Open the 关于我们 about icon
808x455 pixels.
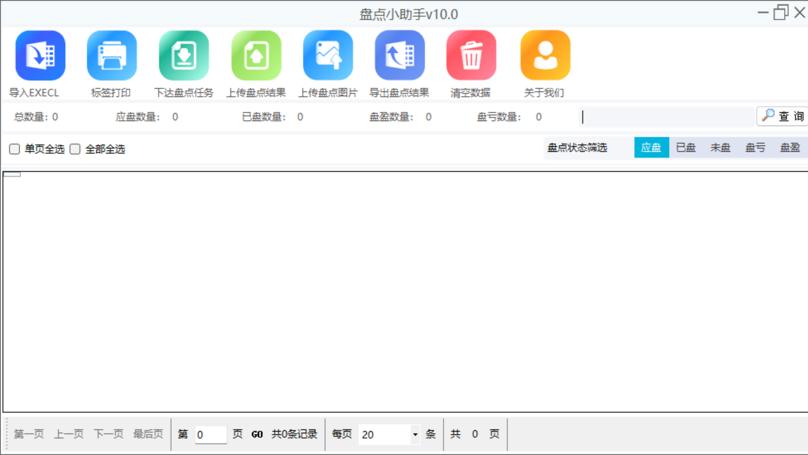[x=545, y=56]
